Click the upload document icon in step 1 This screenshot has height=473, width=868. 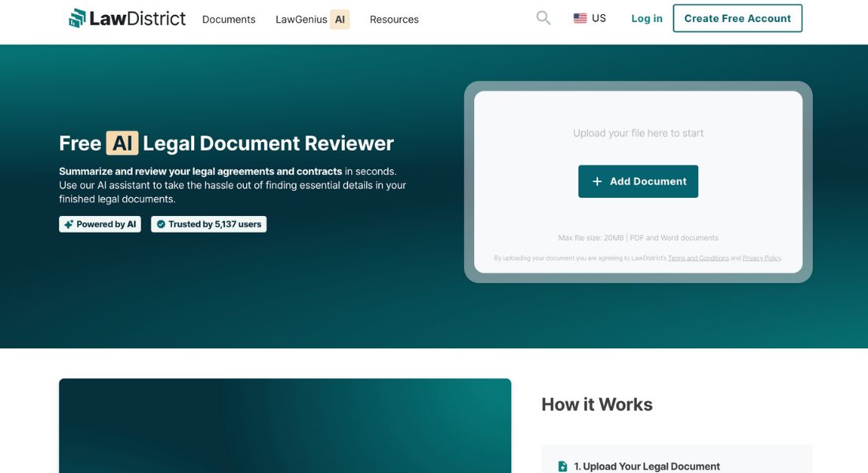(563, 467)
